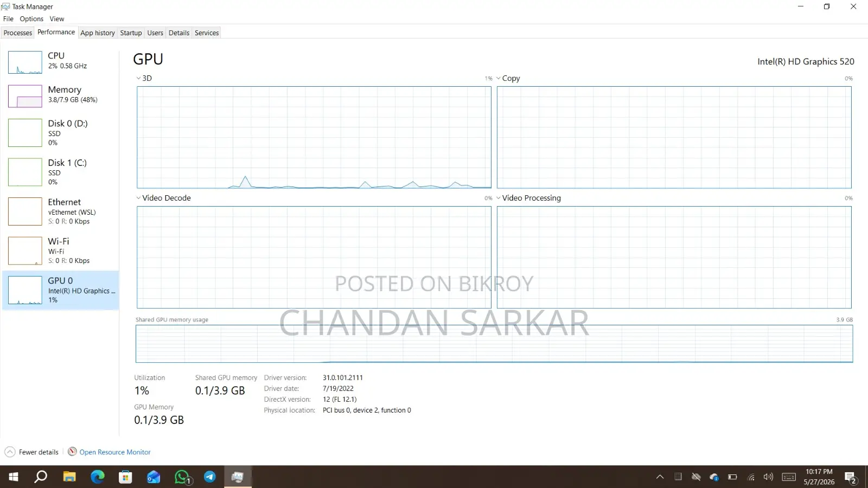Click the "Intel(R) HD Graphics 520" title
This screenshot has height=488, width=868.
[x=806, y=62]
